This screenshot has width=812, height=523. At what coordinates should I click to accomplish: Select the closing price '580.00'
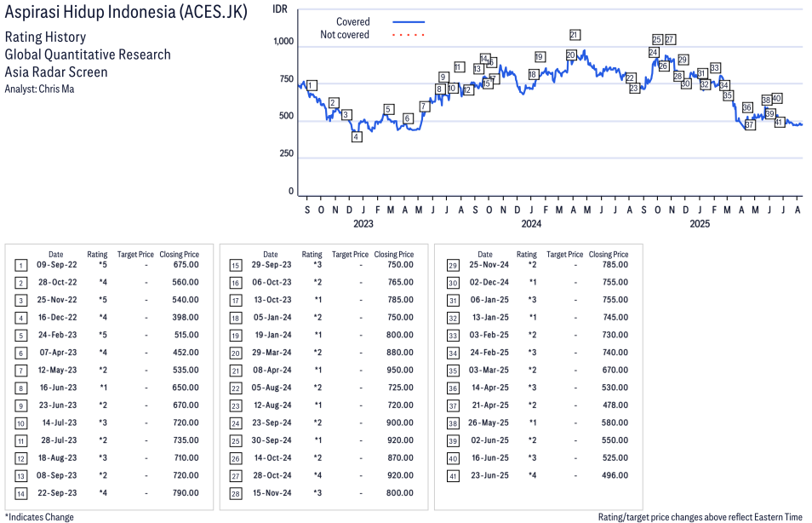(615, 423)
